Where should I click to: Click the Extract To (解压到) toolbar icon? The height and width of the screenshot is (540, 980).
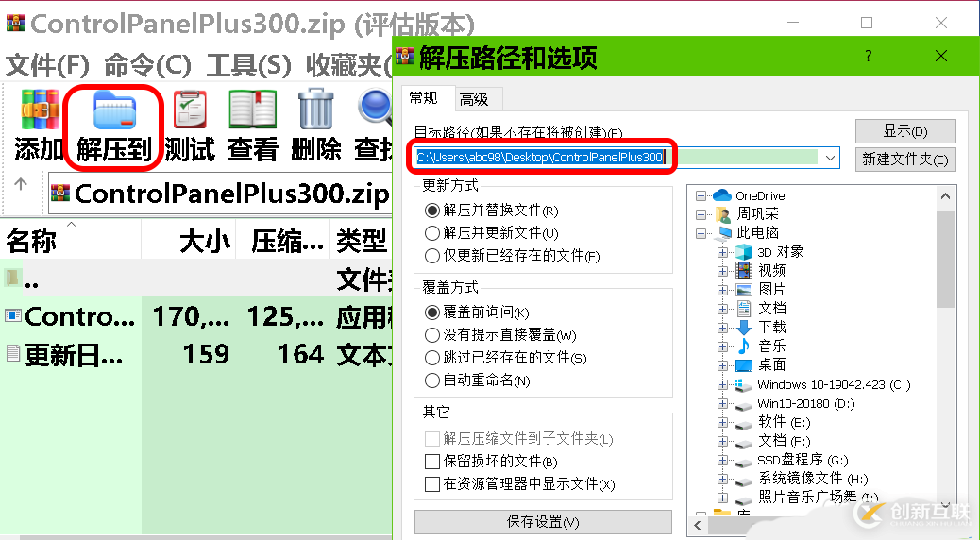[114, 111]
